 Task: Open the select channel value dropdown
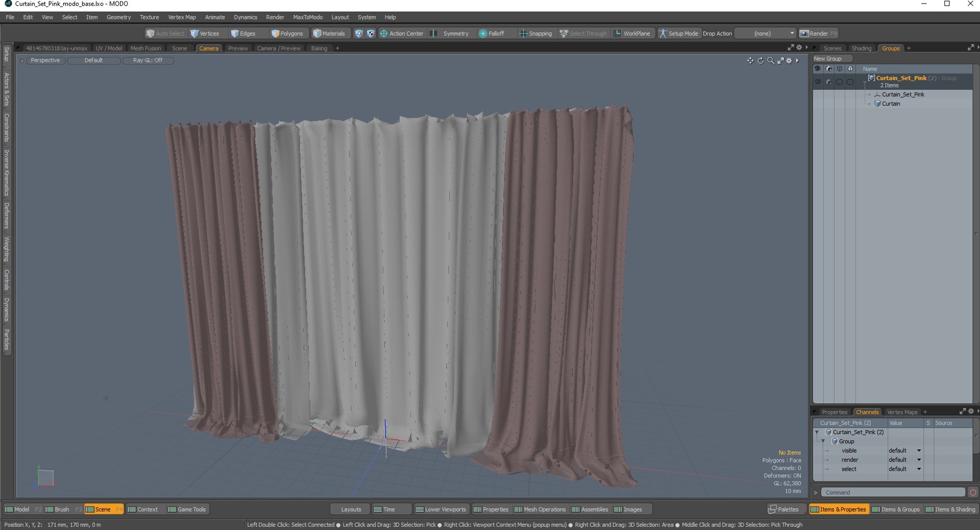(x=904, y=469)
